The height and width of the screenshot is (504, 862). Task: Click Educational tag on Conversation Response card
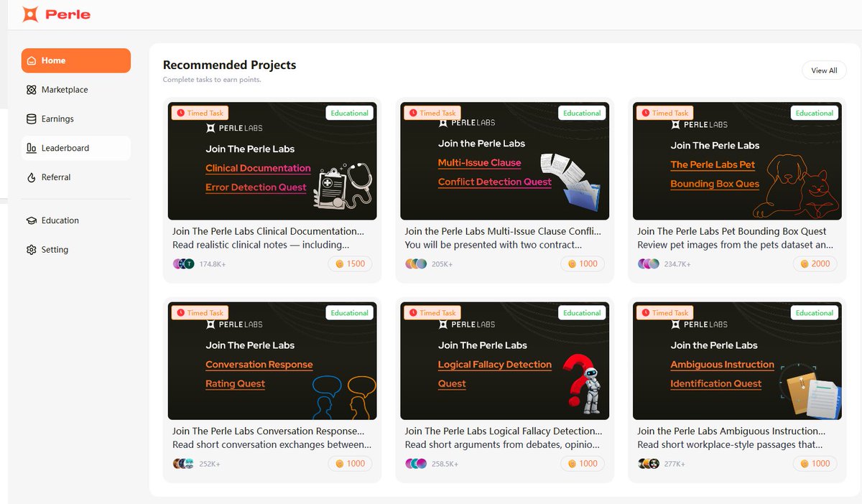(x=350, y=313)
